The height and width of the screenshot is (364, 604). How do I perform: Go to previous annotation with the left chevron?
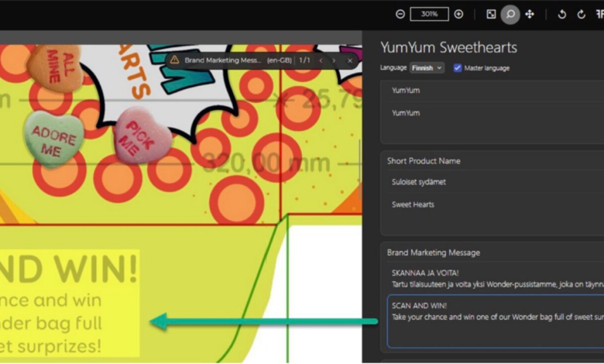point(321,60)
